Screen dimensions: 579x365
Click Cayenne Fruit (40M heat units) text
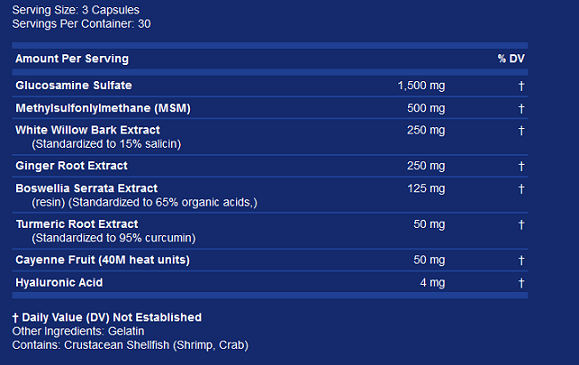102,260
